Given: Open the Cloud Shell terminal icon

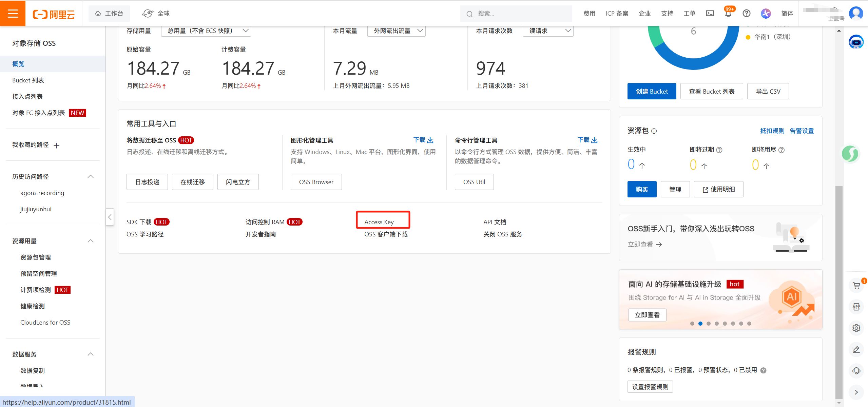Looking at the screenshot, I should point(710,13).
